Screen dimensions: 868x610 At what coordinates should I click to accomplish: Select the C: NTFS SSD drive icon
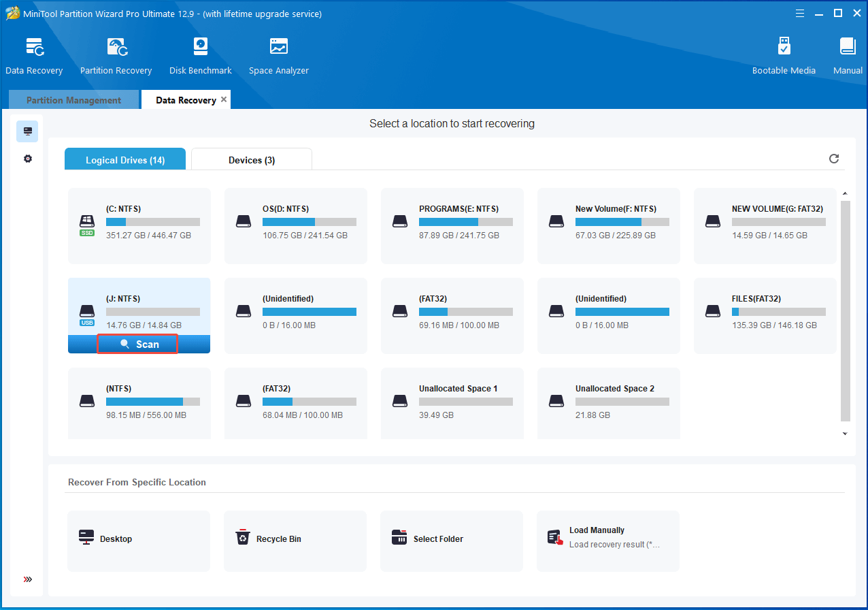tap(87, 224)
